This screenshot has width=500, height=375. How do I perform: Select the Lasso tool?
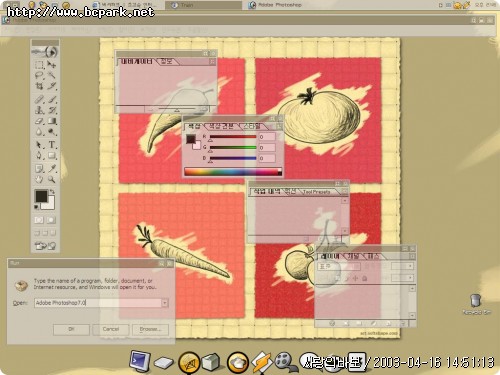point(39,75)
